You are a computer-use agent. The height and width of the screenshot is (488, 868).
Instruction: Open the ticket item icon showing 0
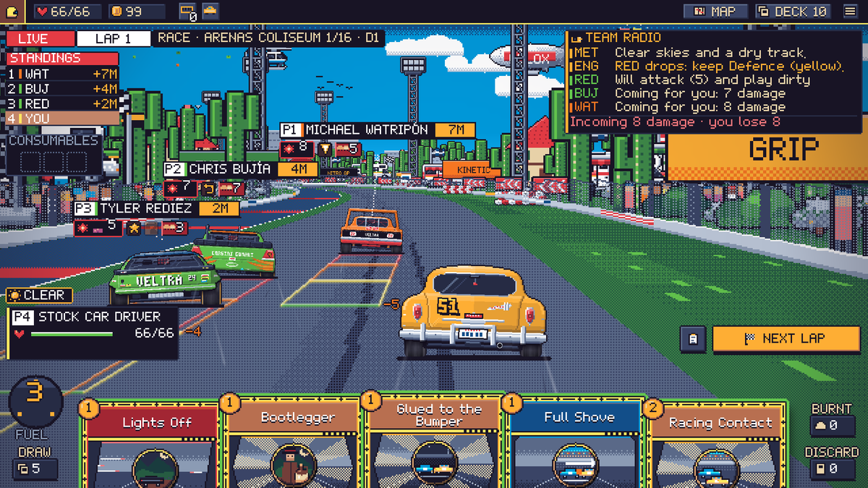(188, 12)
